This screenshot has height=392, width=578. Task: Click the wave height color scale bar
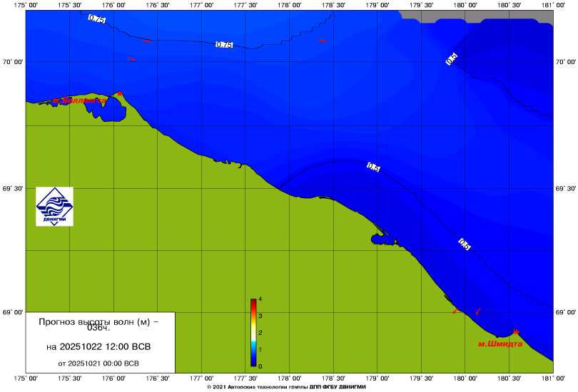pos(253,332)
